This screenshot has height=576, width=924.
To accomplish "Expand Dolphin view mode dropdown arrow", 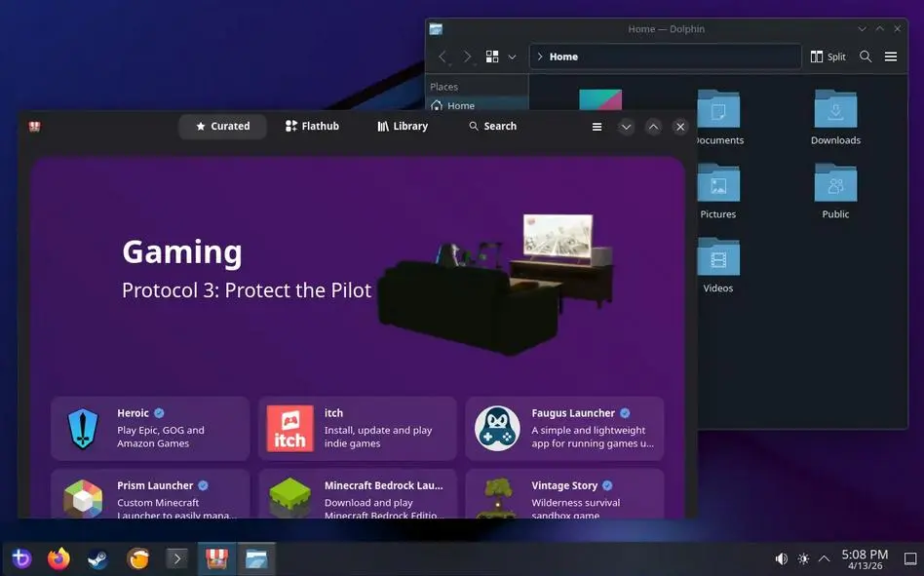I will point(512,58).
